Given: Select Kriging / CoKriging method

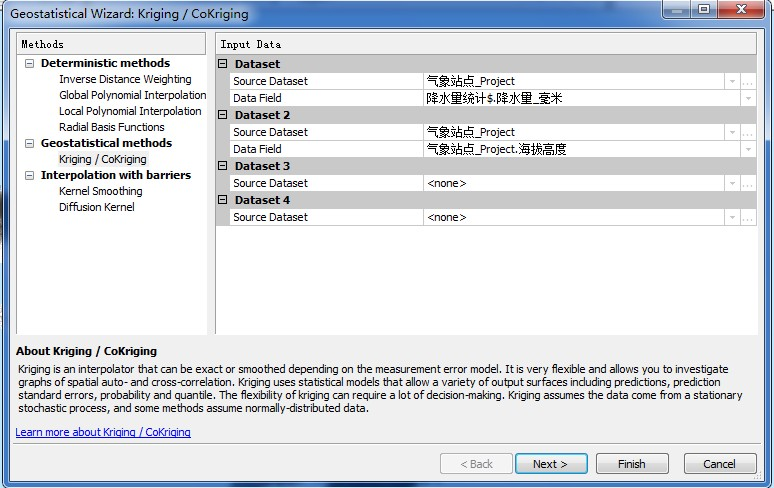Looking at the screenshot, I should [102, 160].
